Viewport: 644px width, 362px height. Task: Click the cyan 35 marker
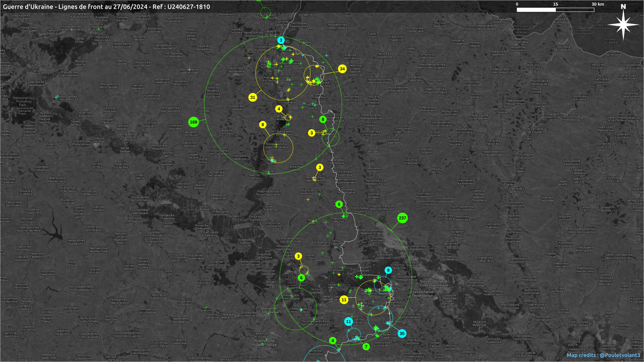(x=402, y=333)
